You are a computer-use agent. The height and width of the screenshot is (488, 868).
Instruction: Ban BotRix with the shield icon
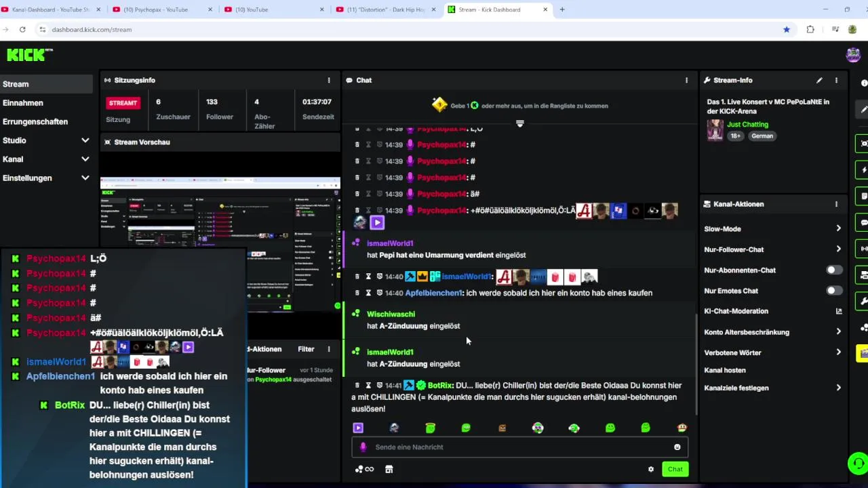pos(379,385)
